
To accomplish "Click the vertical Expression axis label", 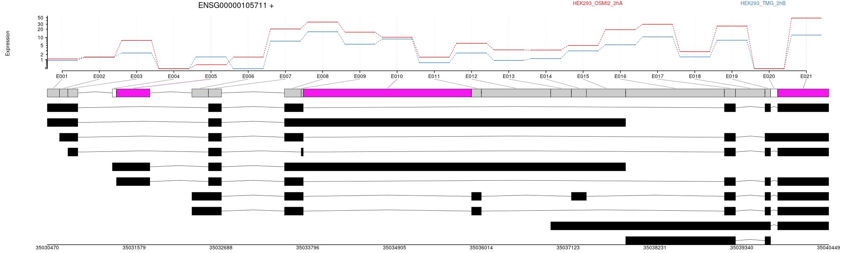I will [x=8, y=43].
